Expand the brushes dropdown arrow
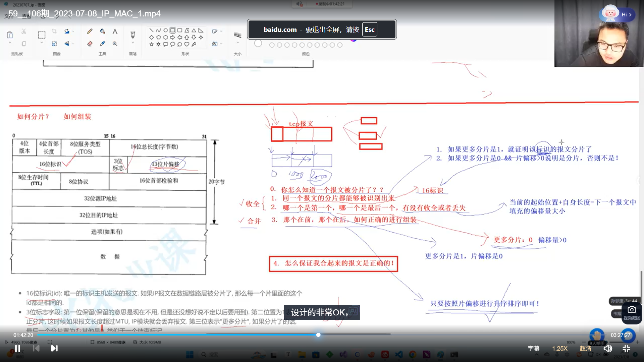Image resolution: width=644 pixels, height=362 pixels. click(132, 43)
